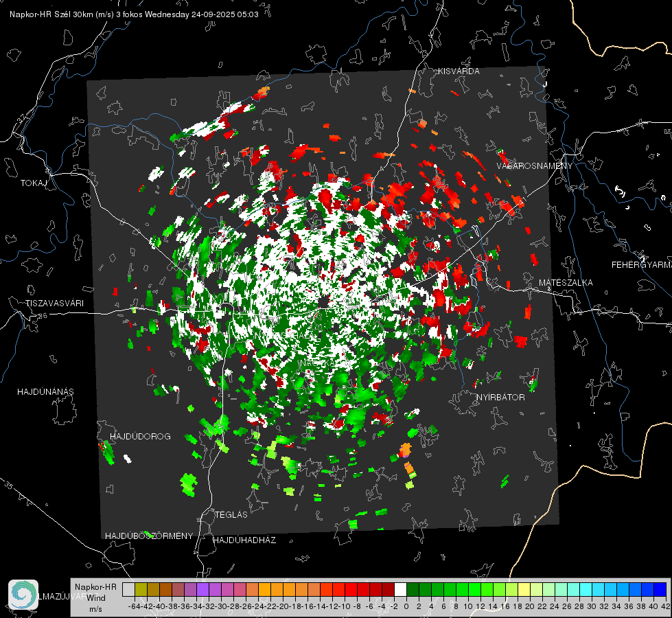Click the TOKAJ city label
This screenshot has height=618, width=672.
pos(34,183)
